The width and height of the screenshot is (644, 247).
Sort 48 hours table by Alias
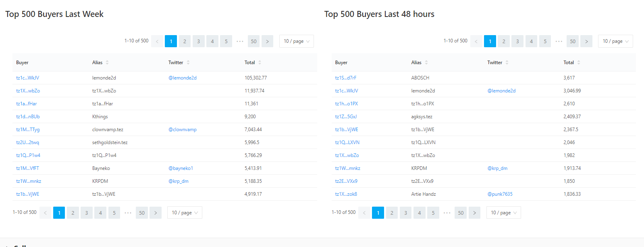click(x=419, y=63)
